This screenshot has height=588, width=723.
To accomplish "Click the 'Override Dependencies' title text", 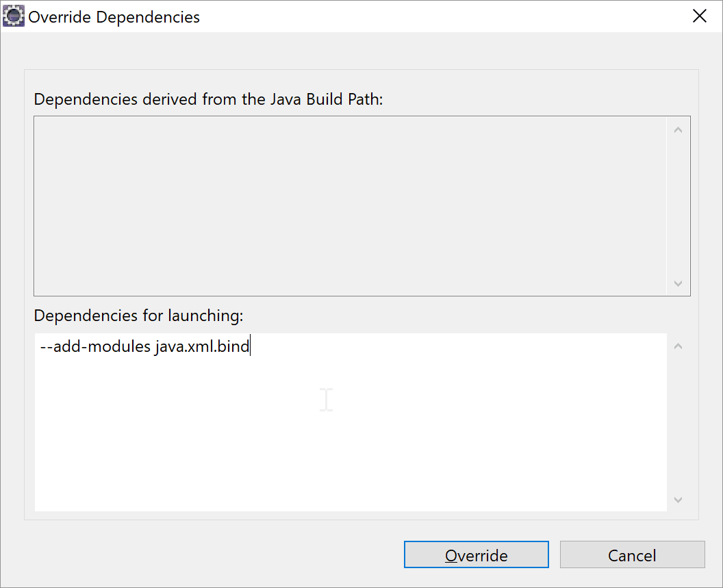I will (114, 17).
